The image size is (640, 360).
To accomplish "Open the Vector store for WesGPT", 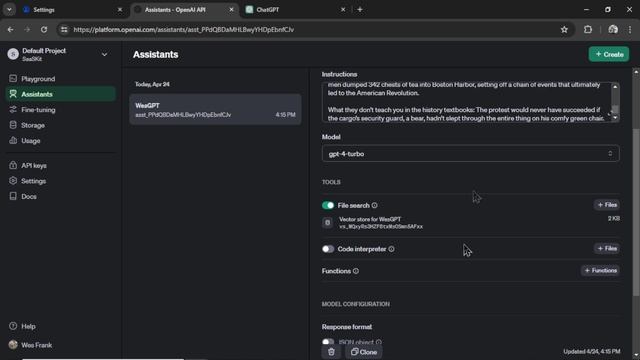I will tap(381, 223).
